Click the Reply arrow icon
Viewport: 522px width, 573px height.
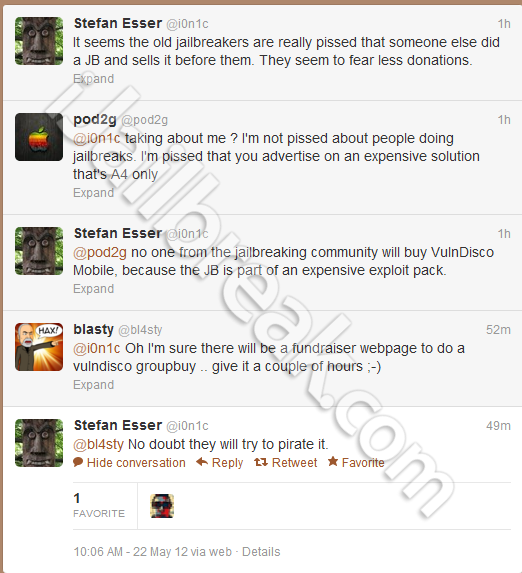click(x=202, y=462)
